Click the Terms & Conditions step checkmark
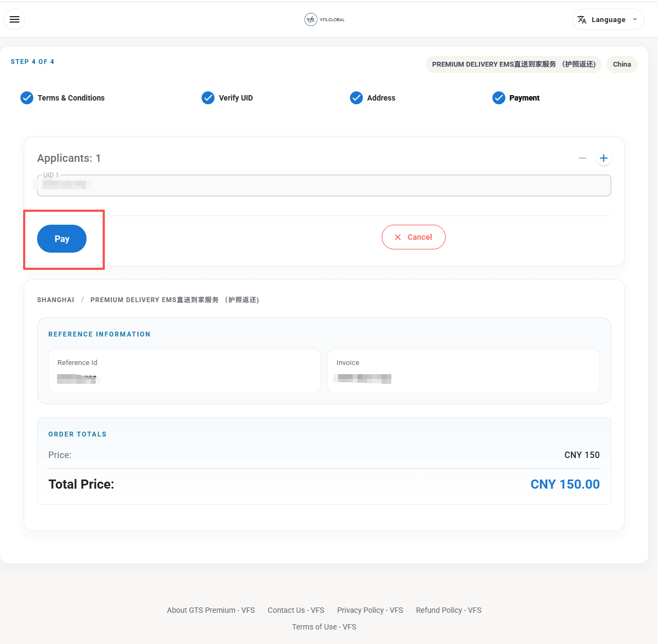This screenshot has height=644, width=658. (x=27, y=98)
